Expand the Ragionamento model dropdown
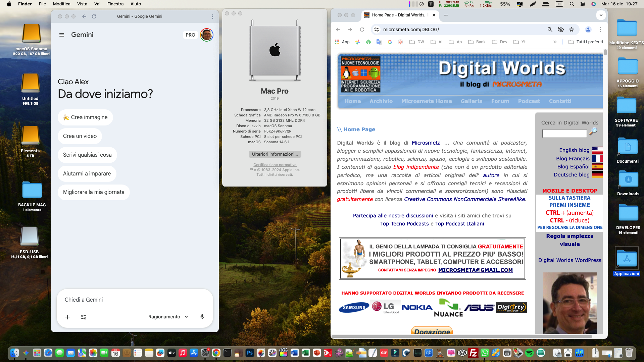This screenshot has height=362, width=644. (168, 317)
